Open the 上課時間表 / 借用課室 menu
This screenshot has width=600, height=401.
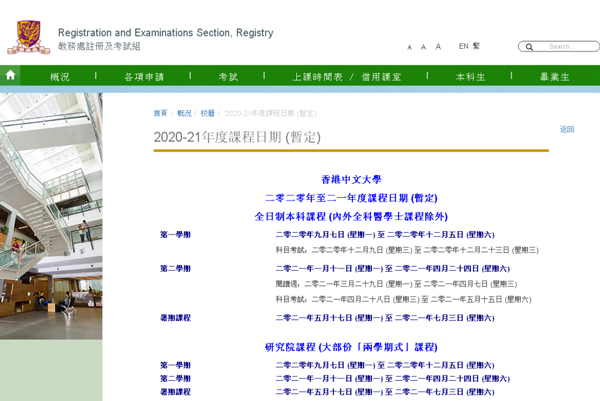[347, 77]
